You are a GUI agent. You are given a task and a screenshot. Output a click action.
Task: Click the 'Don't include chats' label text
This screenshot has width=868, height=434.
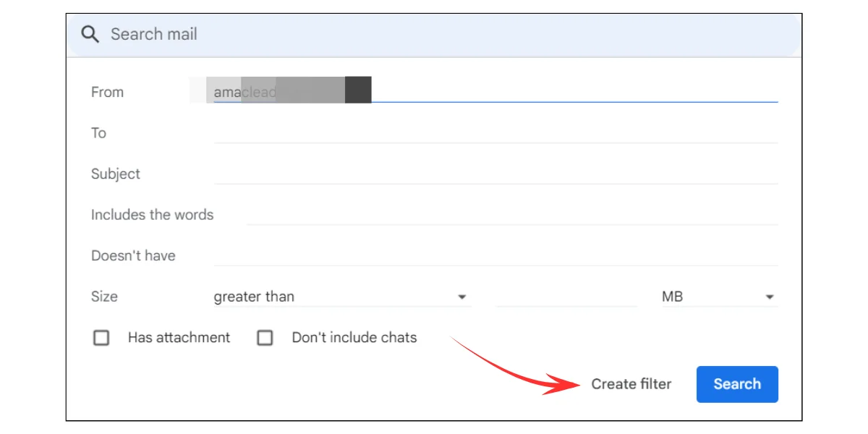(x=354, y=337)
